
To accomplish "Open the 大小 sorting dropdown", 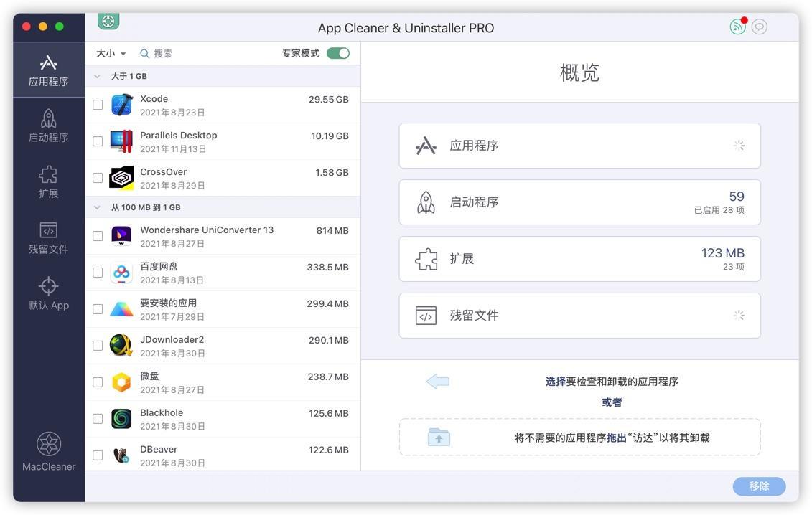I will [111, 53].
